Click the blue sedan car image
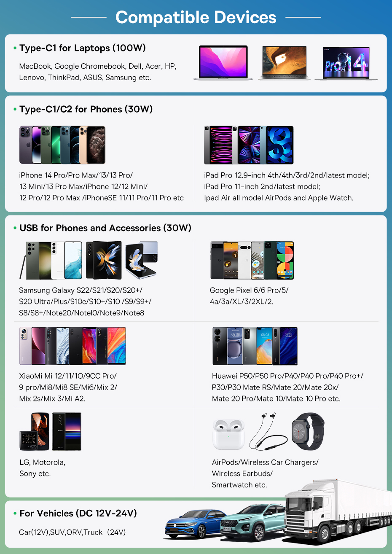 [x=193, y=524]
